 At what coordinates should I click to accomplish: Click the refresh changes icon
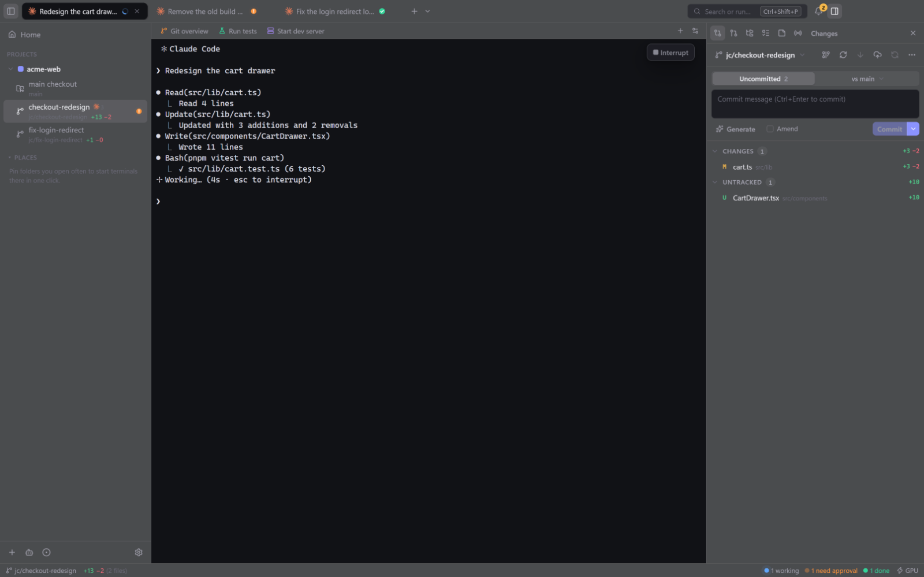pos(843,55)
